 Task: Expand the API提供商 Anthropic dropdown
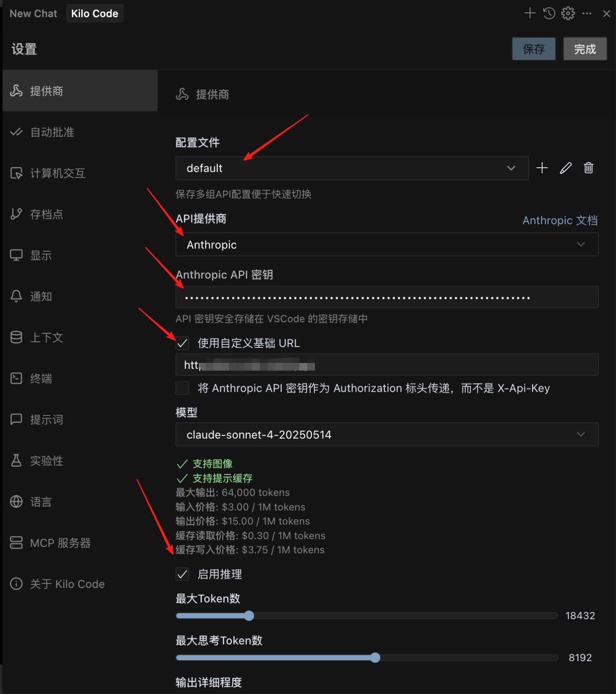pos(387,245)
